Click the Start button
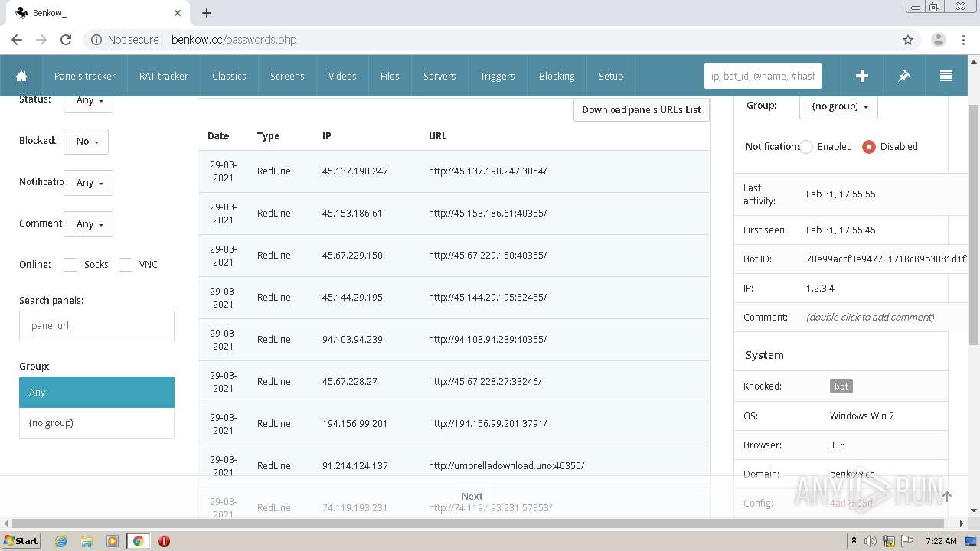This screenshot has height=551, width=980. coord(21,541)
